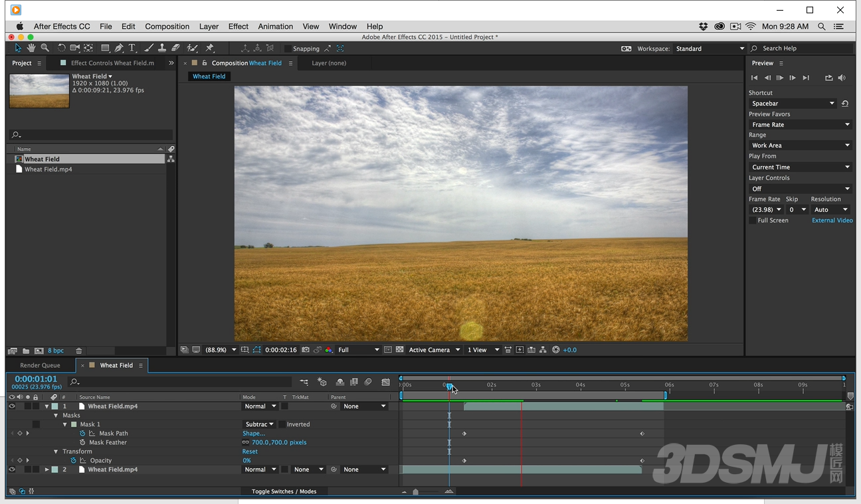Select the Pen tool
861x504 pixels.
[x=119, y=48]
